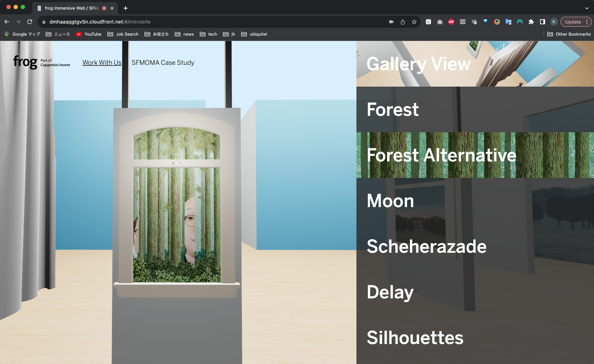The height and width of the screenshot is (364, 594).
Task: Open the ABP ad blocker extension
Action: (451, 22)
